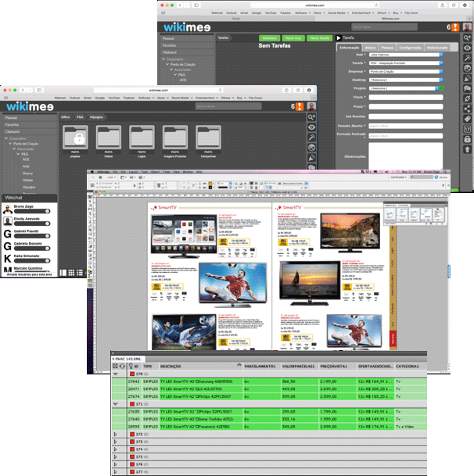The height and width of the screenshot is (476, 474).
Task: Open search-plus icon in folders window sidebar
Action: (311, 117)
